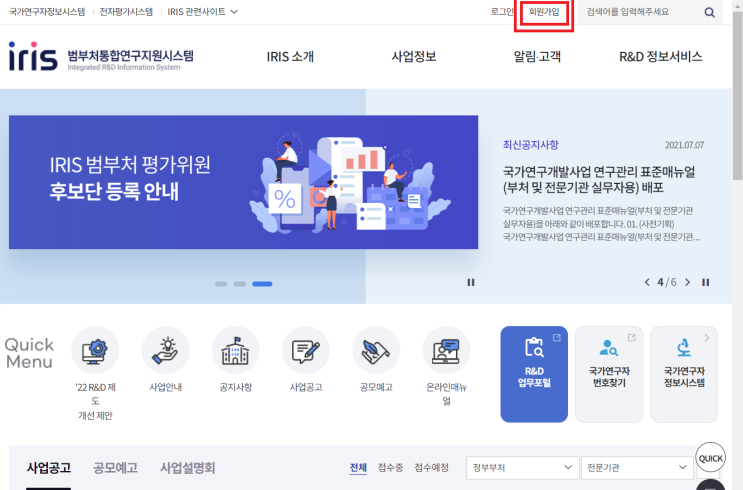Screen dimensions: 743x490
Task: Open the 온라인매뉴얼 laptop icon
Action: pos(446,350)
